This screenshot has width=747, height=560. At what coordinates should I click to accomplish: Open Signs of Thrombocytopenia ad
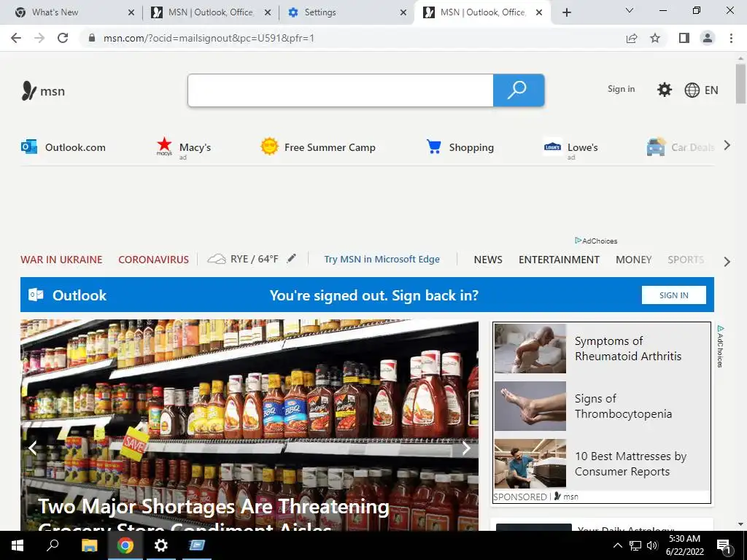pos(623,405)
